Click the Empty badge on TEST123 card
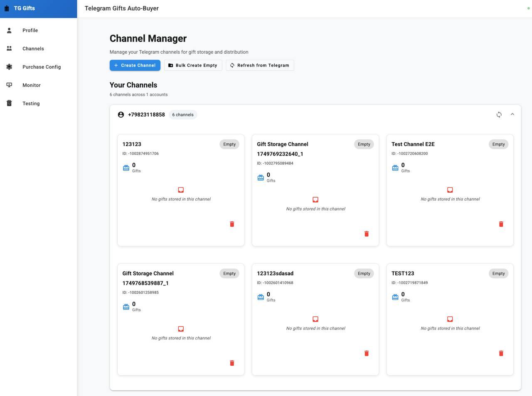The image size is (532, 396). [499, 273]
